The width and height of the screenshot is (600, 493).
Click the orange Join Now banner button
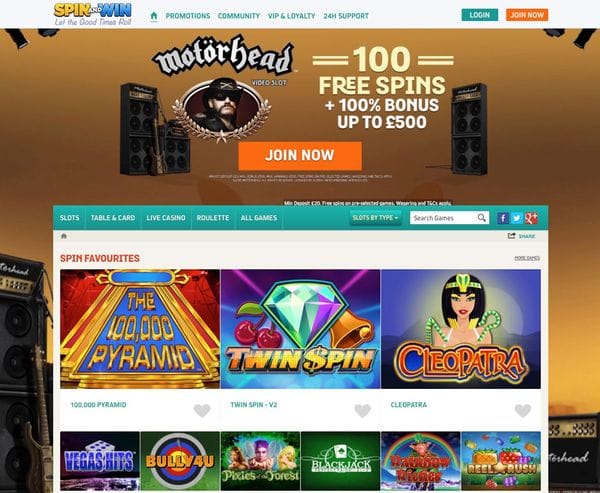[x=300, y=155]
